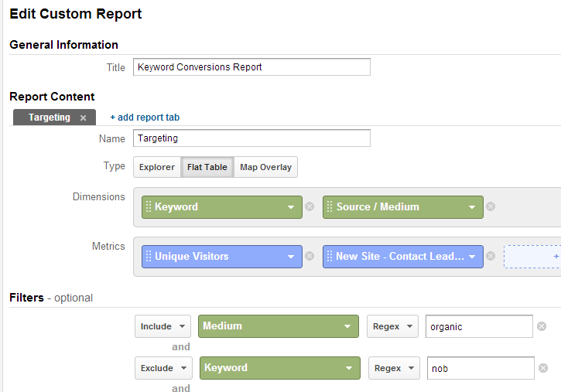
Task: Delete the nob Keyword filter row
Action: [x=543, y=368]
